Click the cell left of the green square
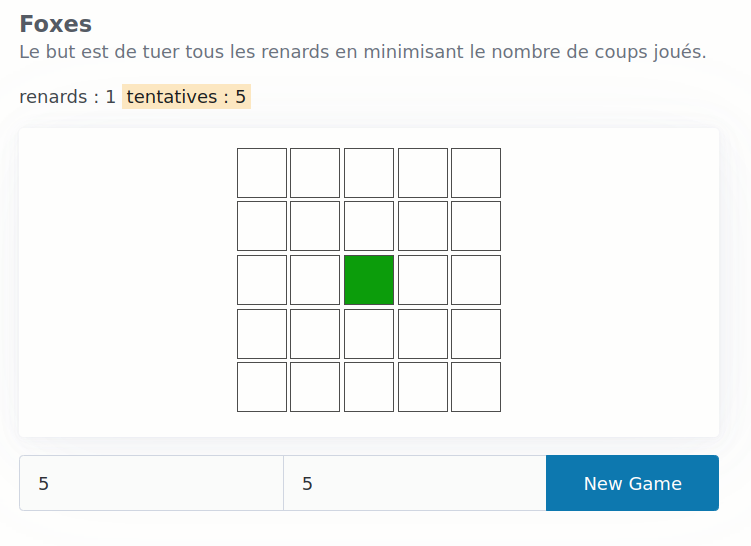The width and height of the screenshot is (751, 546). click(x=315, y=280)
